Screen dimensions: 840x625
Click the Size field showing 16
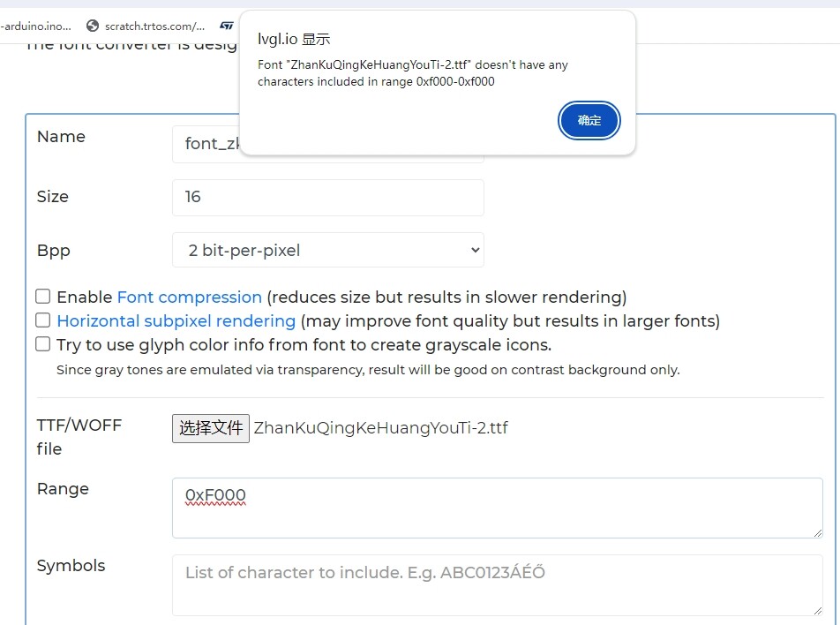(327, 198)
